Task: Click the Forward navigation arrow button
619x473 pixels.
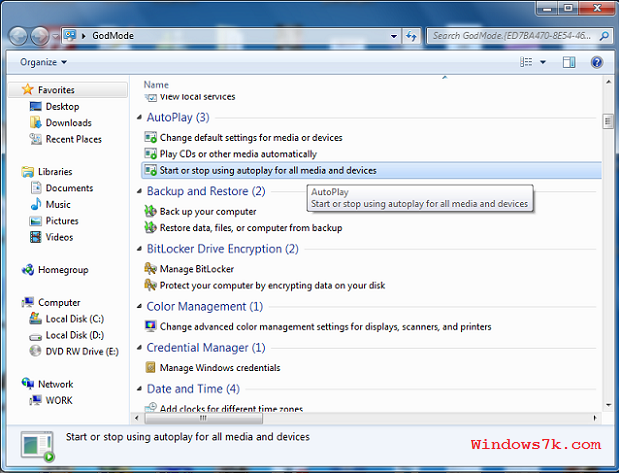Action: click(x=40, y=36)
